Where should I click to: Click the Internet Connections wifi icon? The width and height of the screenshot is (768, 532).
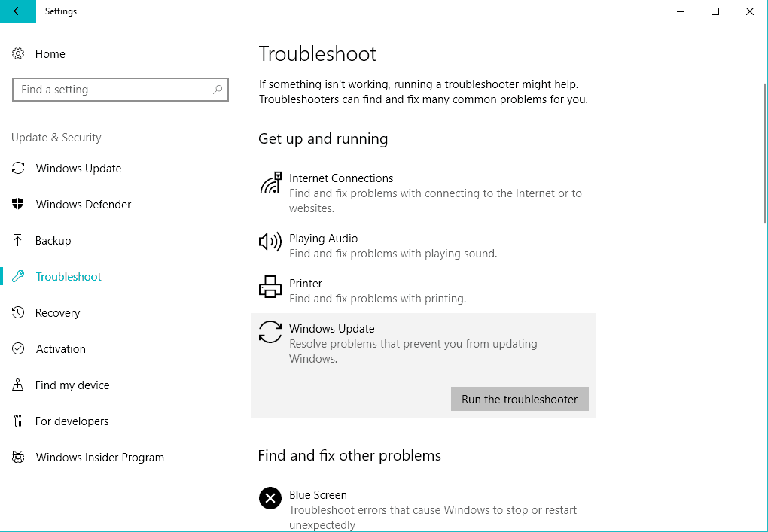pos(270,183)
